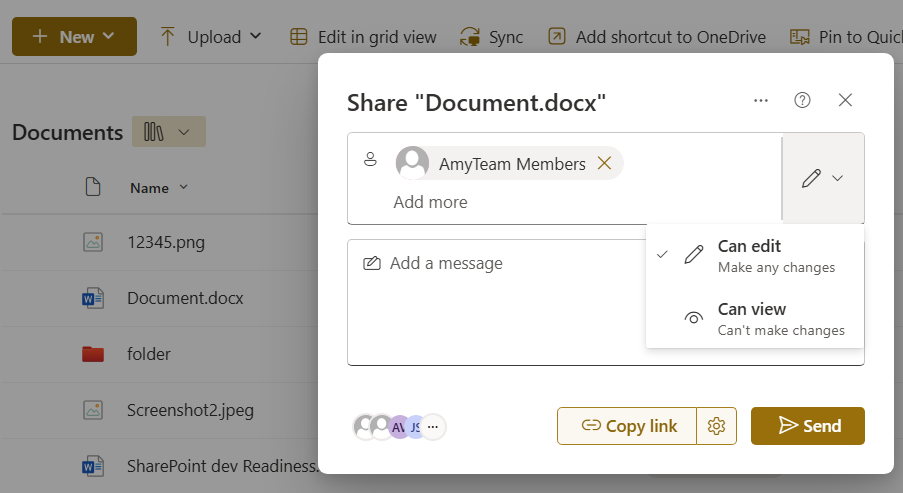
Task: Click the compose message pencil icon
Action: coord(371,264)
